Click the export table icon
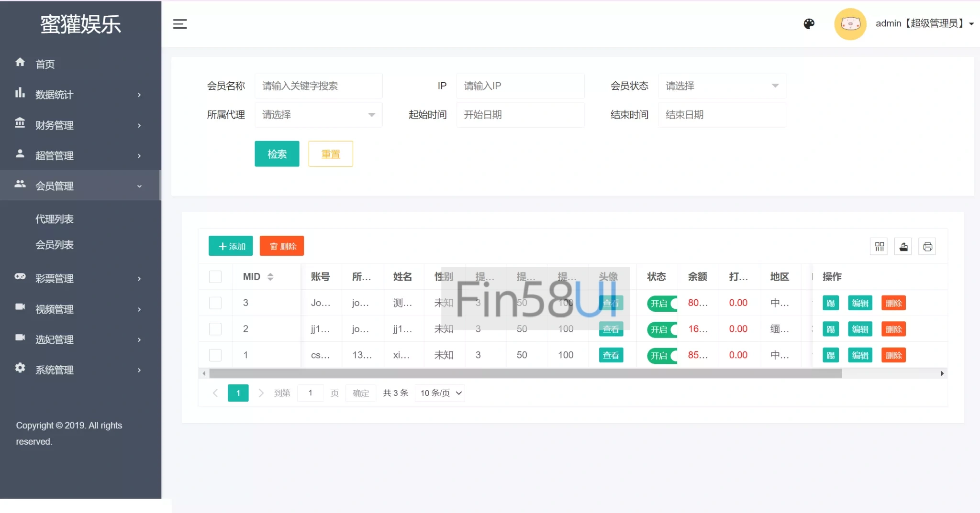 [903, 247]
